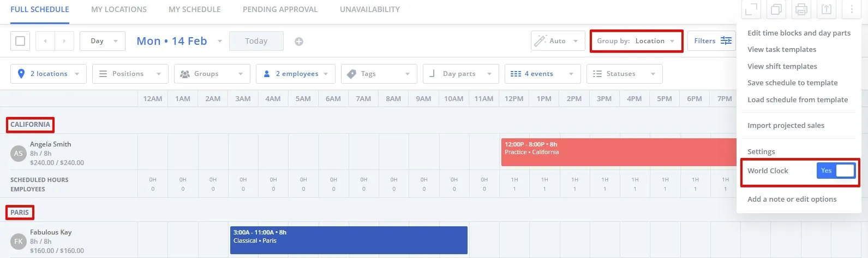Screen dimensions: 868x258
Task: Click the print schedule icon
Action: 801,9
